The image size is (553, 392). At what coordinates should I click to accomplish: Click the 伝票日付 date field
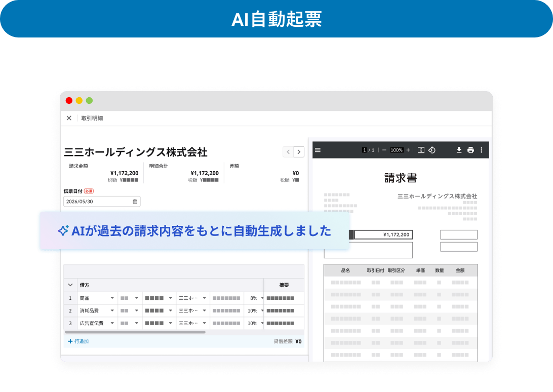[x=102, y=202]
